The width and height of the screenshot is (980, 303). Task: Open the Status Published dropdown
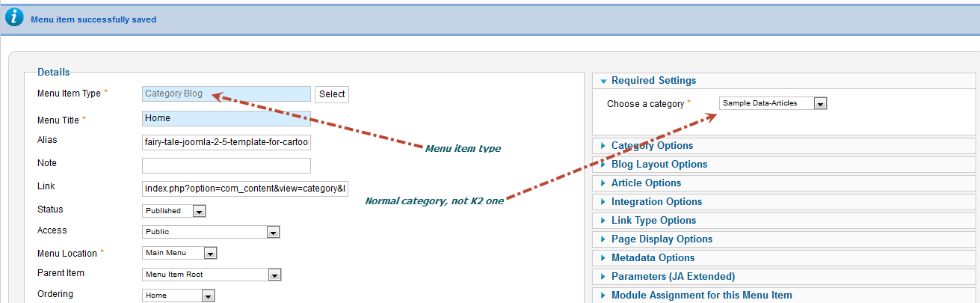(x=174, y=212)
